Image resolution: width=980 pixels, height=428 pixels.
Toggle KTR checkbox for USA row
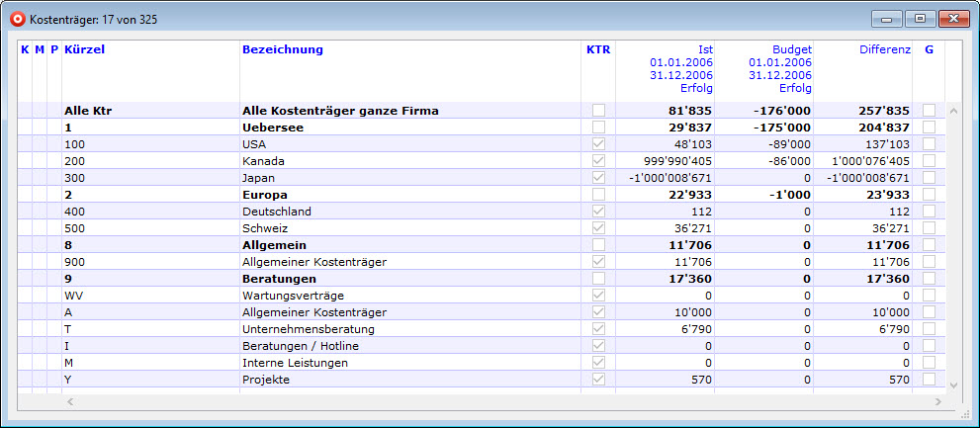click(x=598, y=143)
